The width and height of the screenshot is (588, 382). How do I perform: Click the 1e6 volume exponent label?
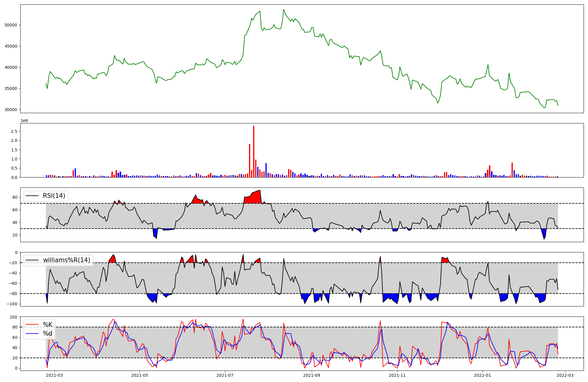24,120
